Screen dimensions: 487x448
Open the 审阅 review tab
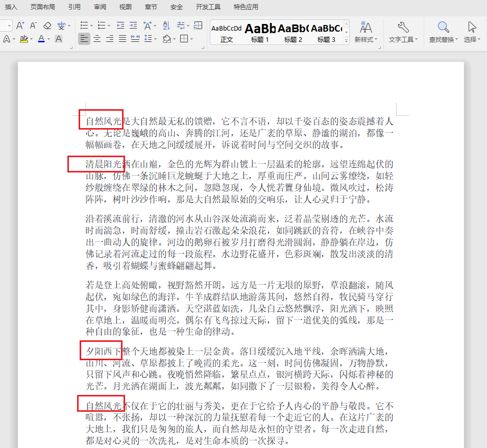click(100, 7)
